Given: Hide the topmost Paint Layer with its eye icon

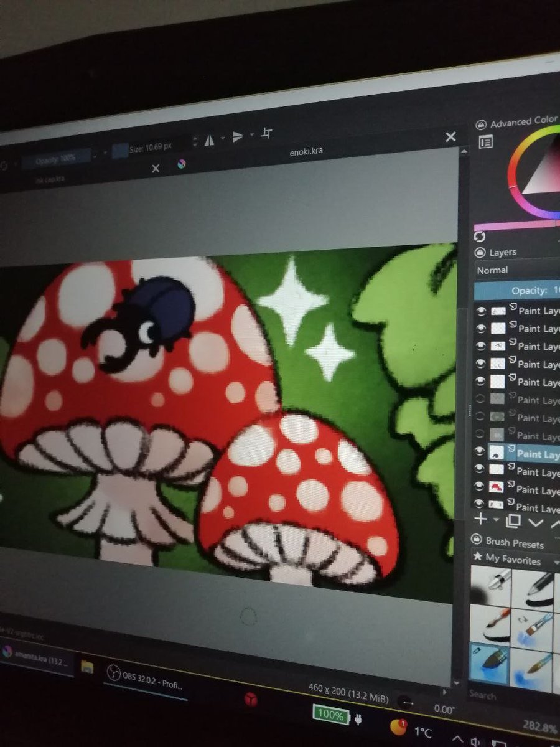Looking at the screenshot, I should tap(480, 311).
